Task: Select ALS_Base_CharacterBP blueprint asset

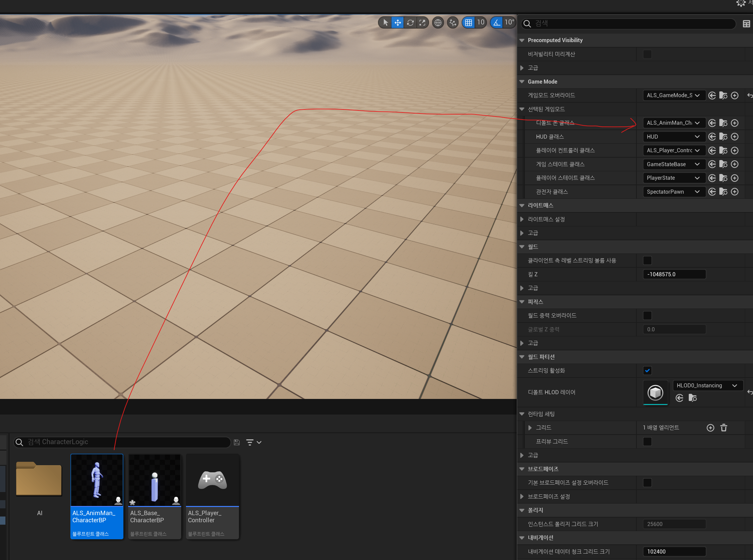Action: tap(155, 496)
